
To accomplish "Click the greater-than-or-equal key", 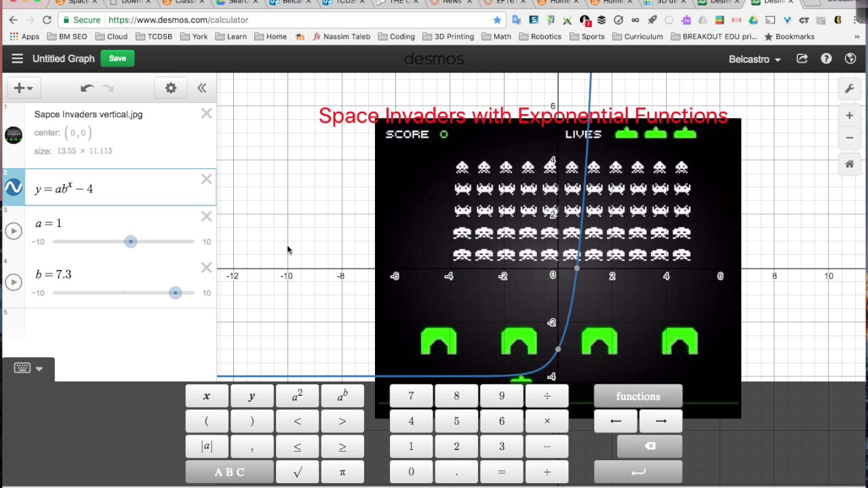I will click(342, 447).
